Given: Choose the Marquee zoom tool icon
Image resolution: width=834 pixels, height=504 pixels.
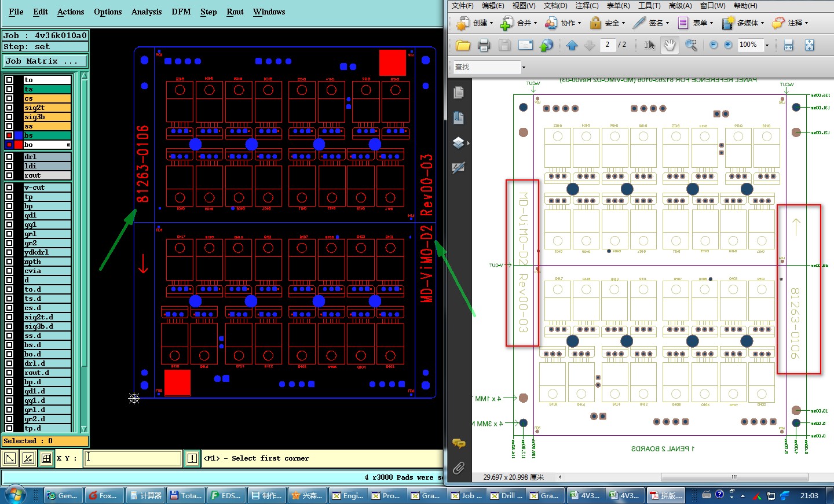Looking at the screenshot, I should click(x=691, y=45).
